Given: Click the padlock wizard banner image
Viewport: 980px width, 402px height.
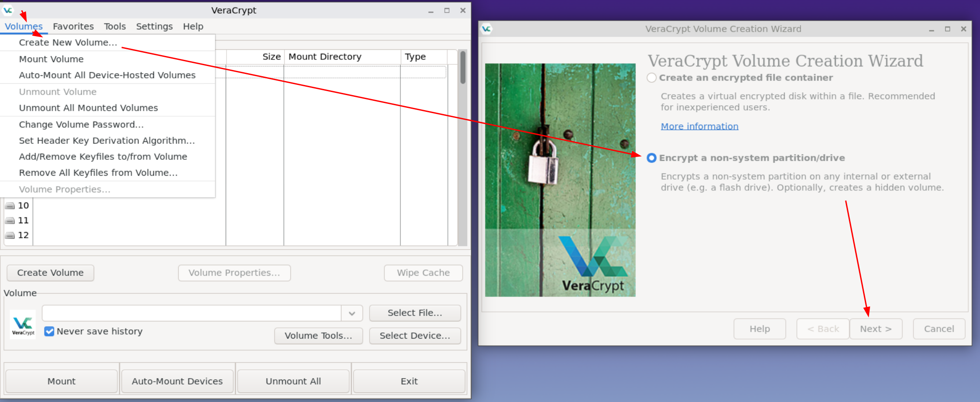Looking at the screenshot, I should [x=560, y=180].
